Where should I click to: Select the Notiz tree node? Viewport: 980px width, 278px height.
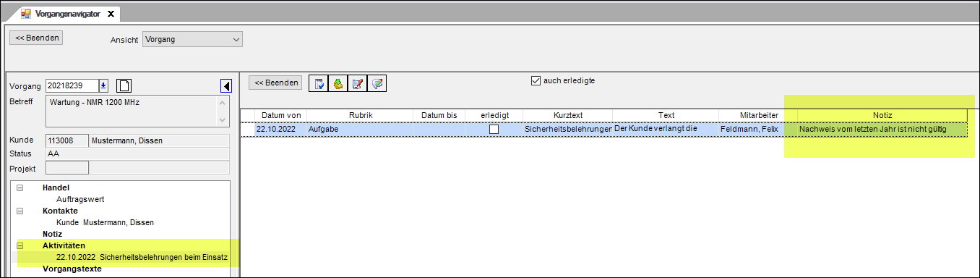[x=52, y=234]
